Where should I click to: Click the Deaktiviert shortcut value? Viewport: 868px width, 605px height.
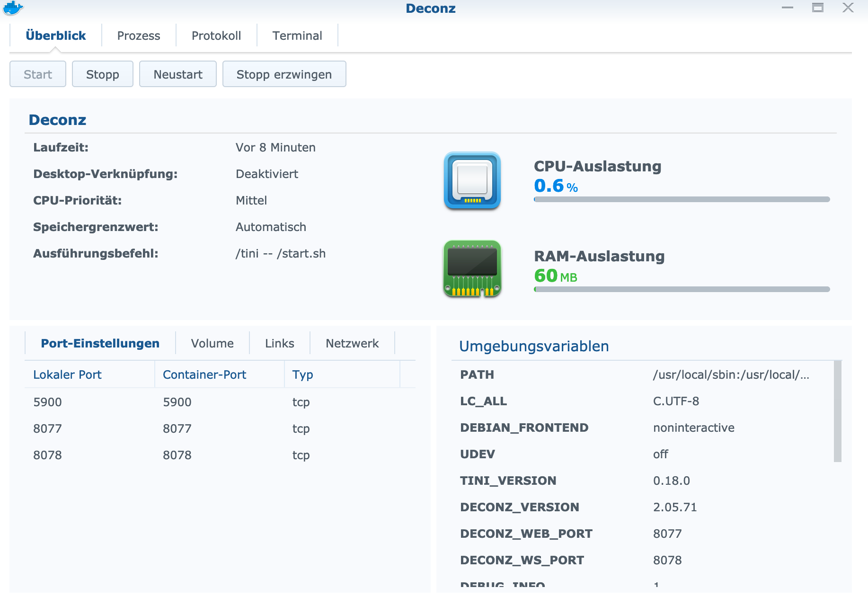[267, 174]
